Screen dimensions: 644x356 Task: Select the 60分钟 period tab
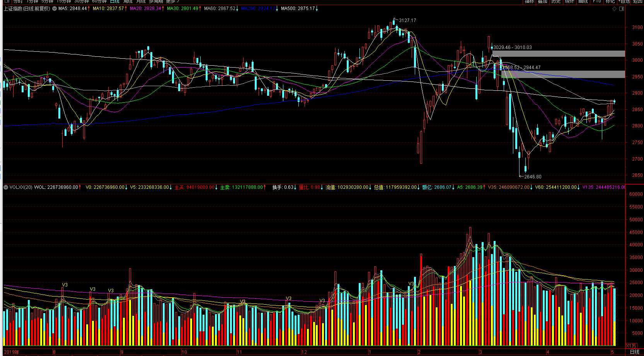pyautogui.click(x=99, y=2)
